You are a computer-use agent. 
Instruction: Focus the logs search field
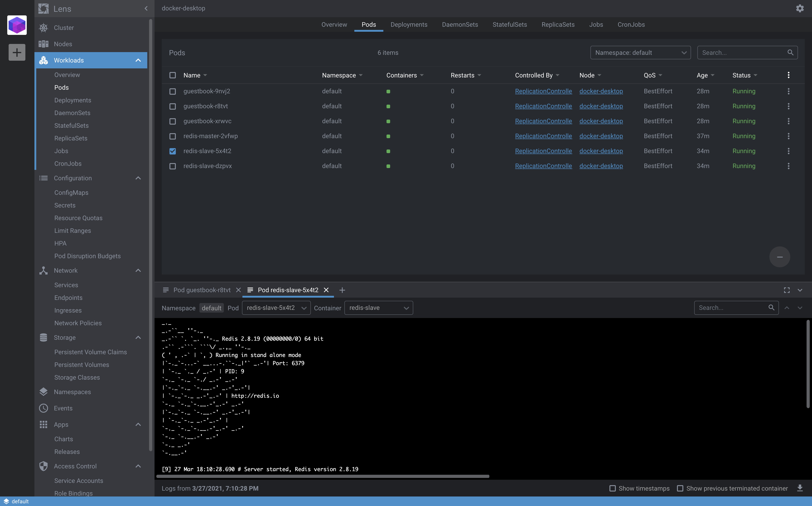tap(736, 308)
